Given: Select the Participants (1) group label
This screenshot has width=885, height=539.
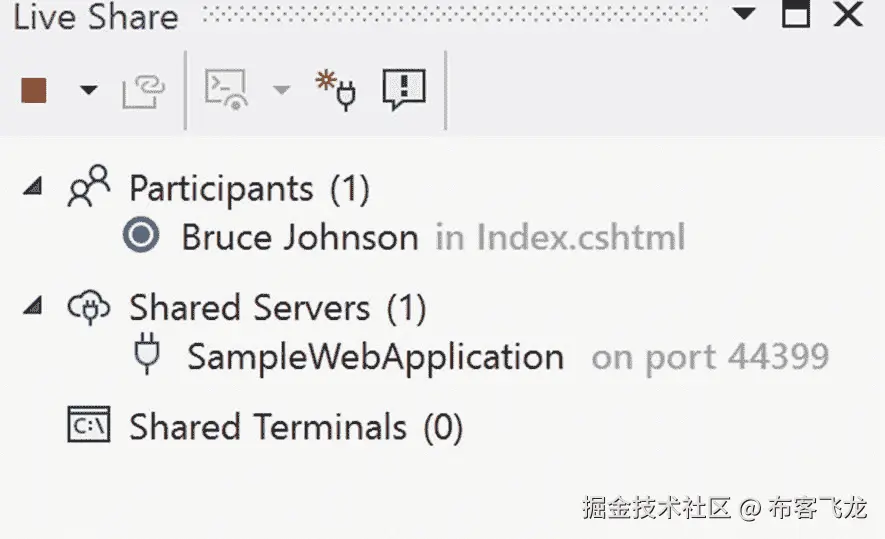Looking at the screenshot, I should click(249, 188).
